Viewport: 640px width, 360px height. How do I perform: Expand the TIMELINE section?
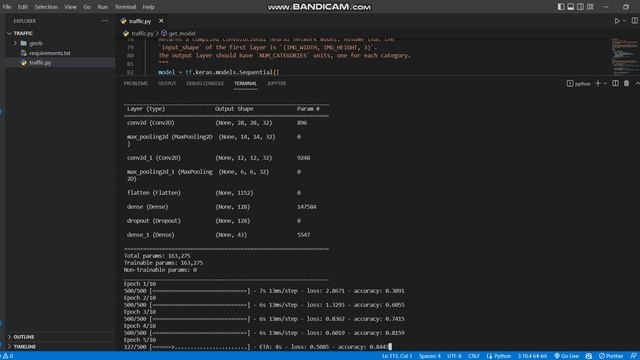[x=24, y=347]
